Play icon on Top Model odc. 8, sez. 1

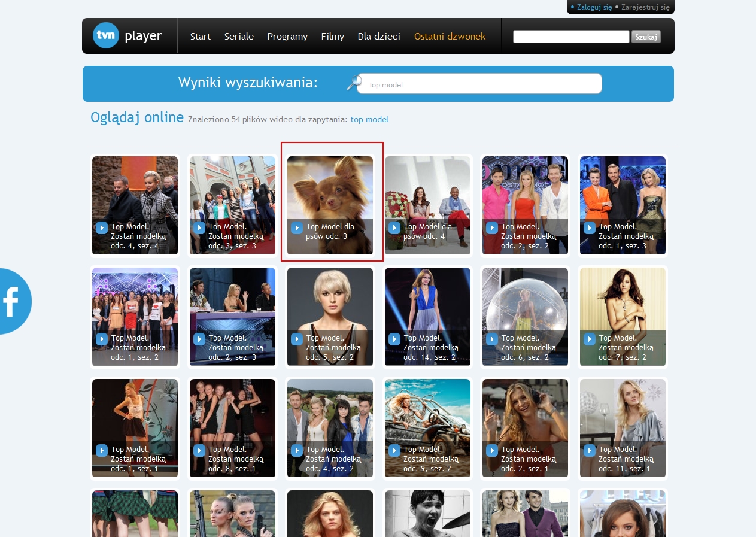click(x=199, y=450)
